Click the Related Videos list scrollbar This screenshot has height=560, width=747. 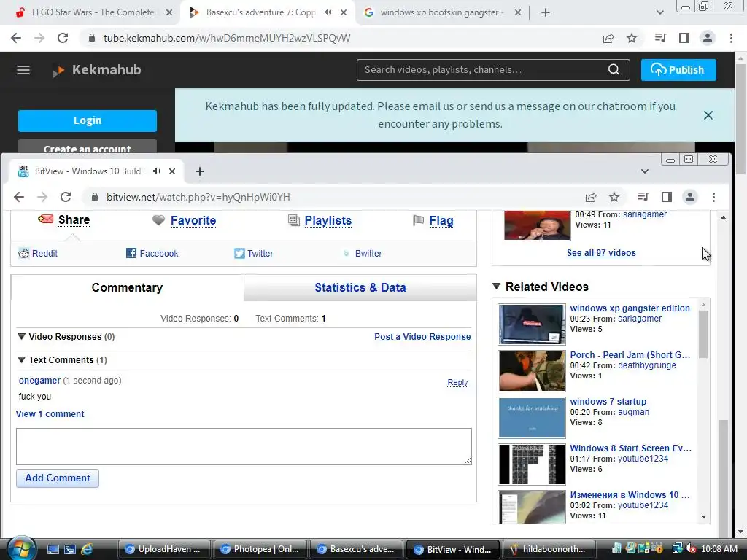pos(704,333)
